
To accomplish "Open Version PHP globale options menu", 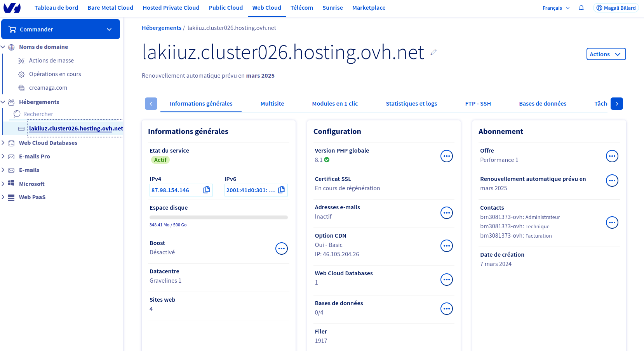I will click(446, 156).
